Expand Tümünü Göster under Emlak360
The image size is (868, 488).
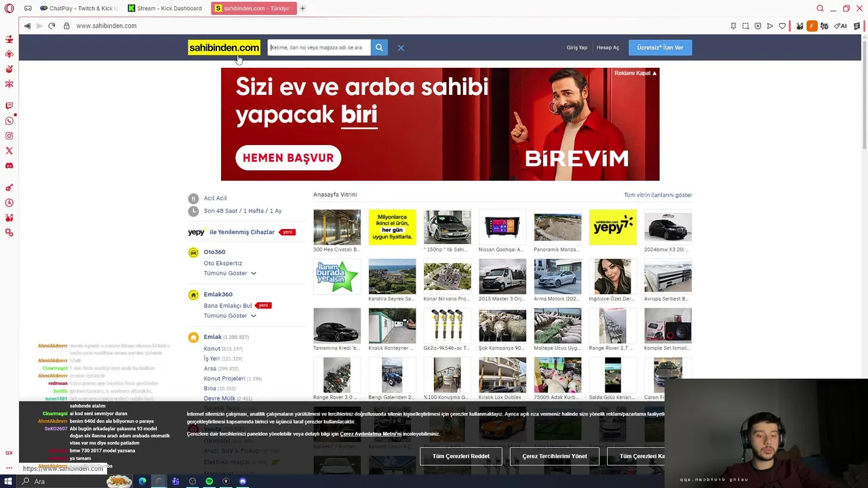(x=230, y=316)
